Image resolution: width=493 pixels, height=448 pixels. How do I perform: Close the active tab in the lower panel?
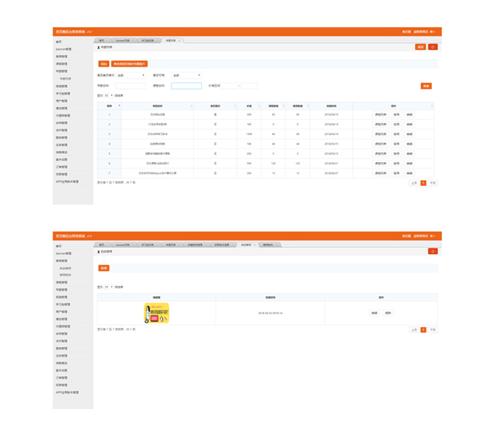254,245
